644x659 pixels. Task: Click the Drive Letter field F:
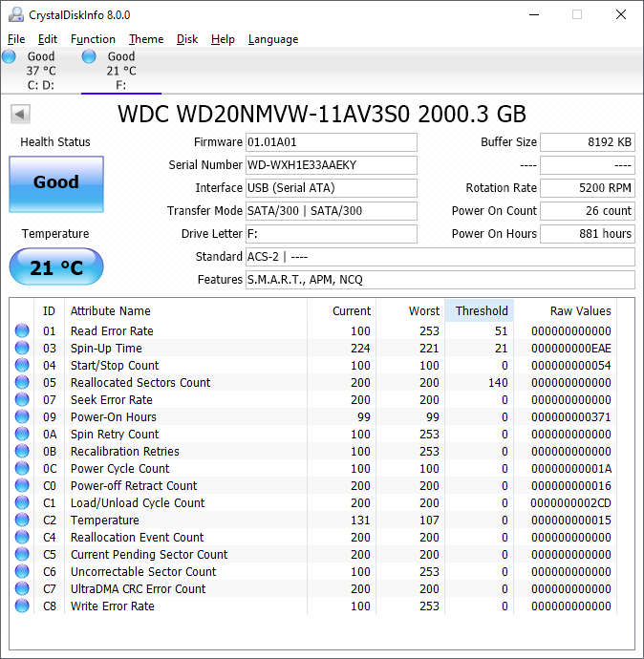tap(332, 234)
